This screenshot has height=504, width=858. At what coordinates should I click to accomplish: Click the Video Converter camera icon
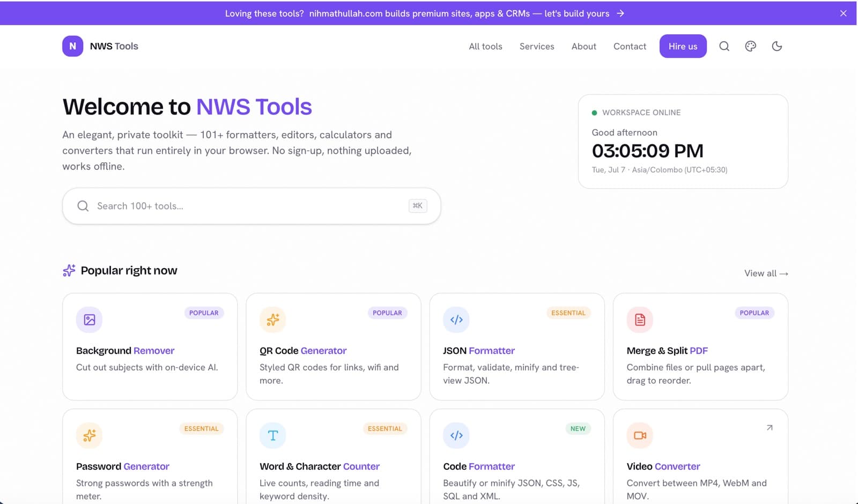640,435
